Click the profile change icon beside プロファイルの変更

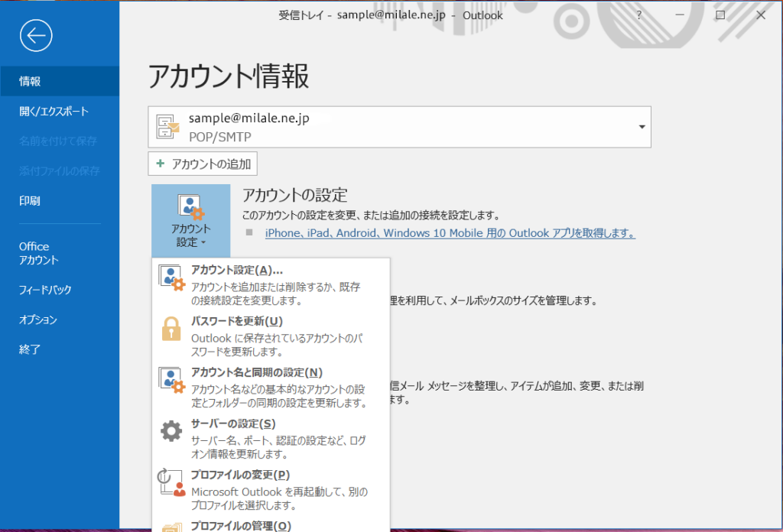click(x=172, y=482)
